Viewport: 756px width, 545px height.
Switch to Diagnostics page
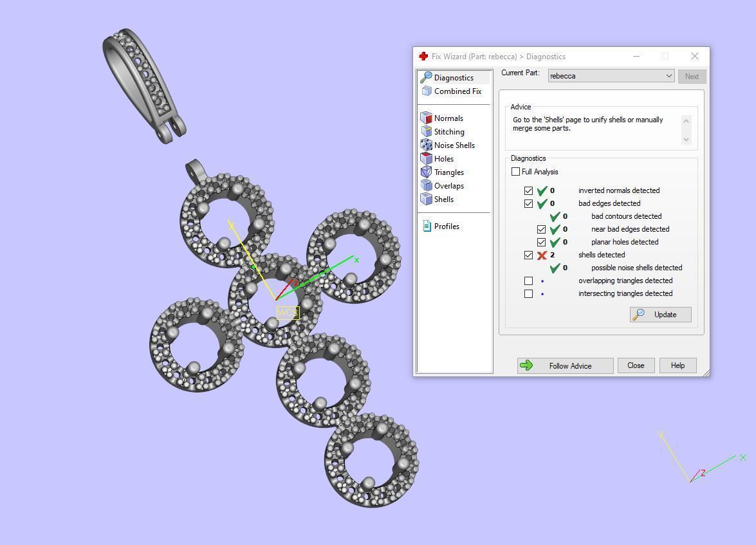point(454,77)
